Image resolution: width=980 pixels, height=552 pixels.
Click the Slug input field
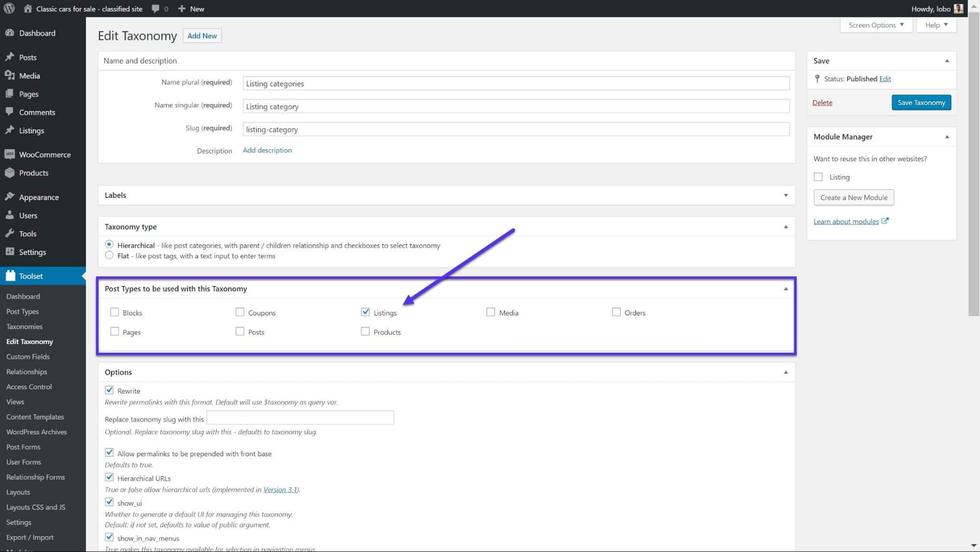tap(515, 129)
